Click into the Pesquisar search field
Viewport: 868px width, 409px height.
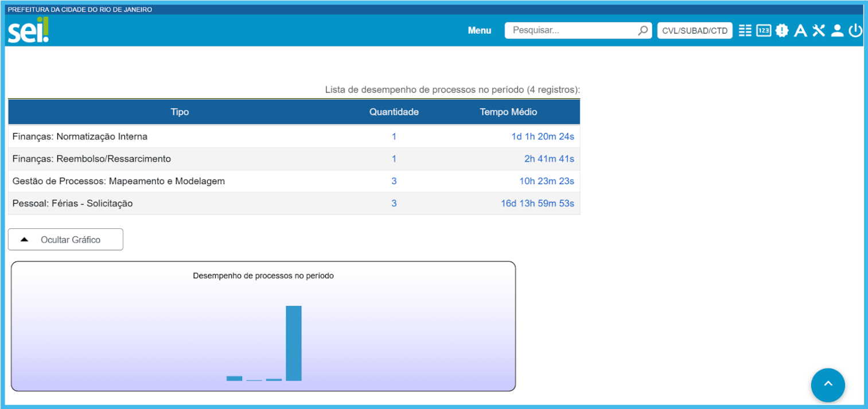(x=571, y=31)
